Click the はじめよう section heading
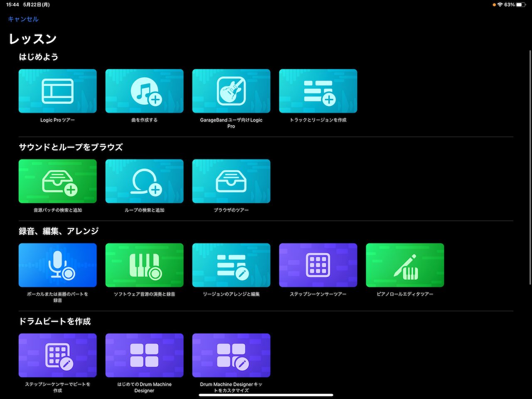Screen dimensions: 532x399 [39, 57]
